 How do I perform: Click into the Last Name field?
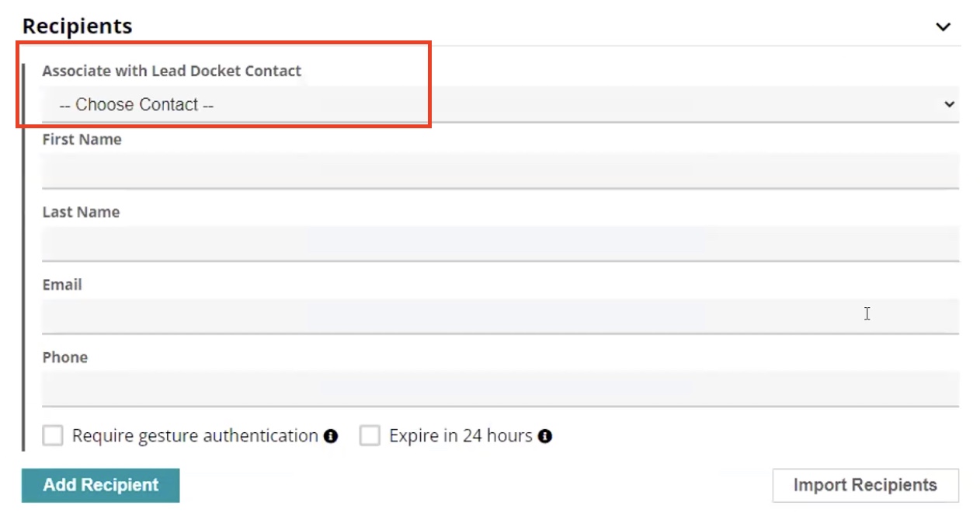click(500, 243)
